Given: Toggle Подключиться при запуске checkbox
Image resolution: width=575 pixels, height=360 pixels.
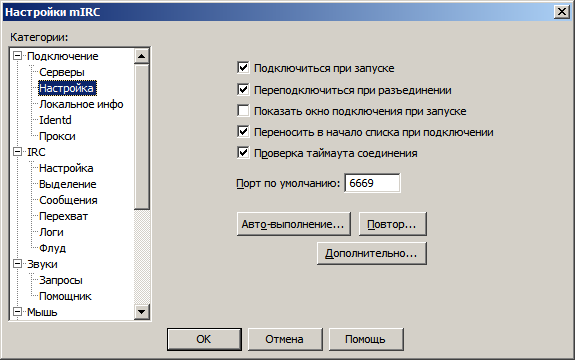Looking at the screenshot, I should 243,68.
